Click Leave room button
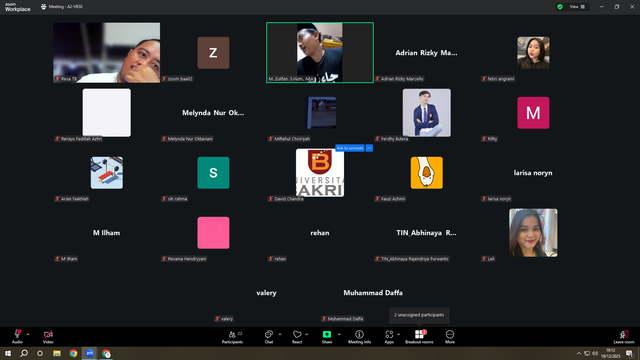 point(624,337)
